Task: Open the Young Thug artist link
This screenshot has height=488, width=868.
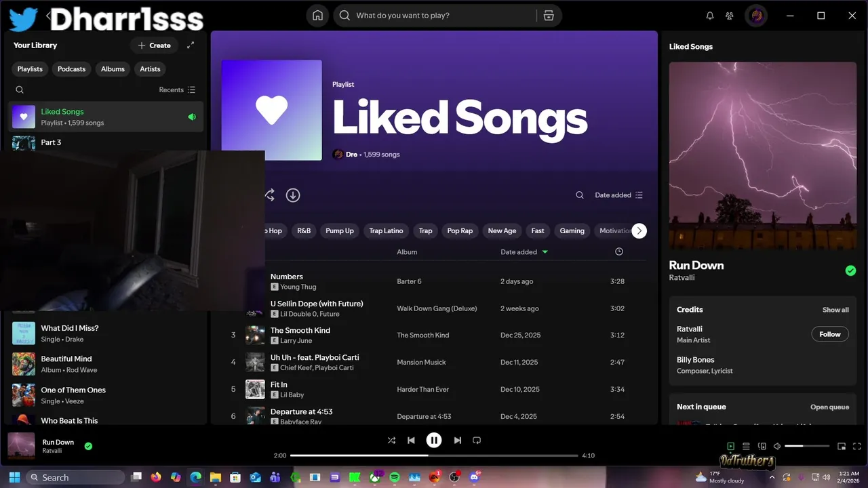Action: [298, 287]
